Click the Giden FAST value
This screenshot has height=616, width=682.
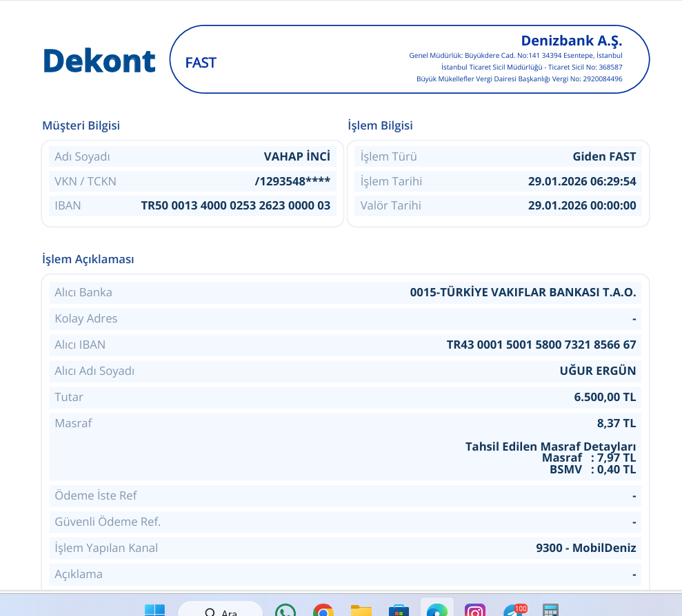[x=604, y=156]
